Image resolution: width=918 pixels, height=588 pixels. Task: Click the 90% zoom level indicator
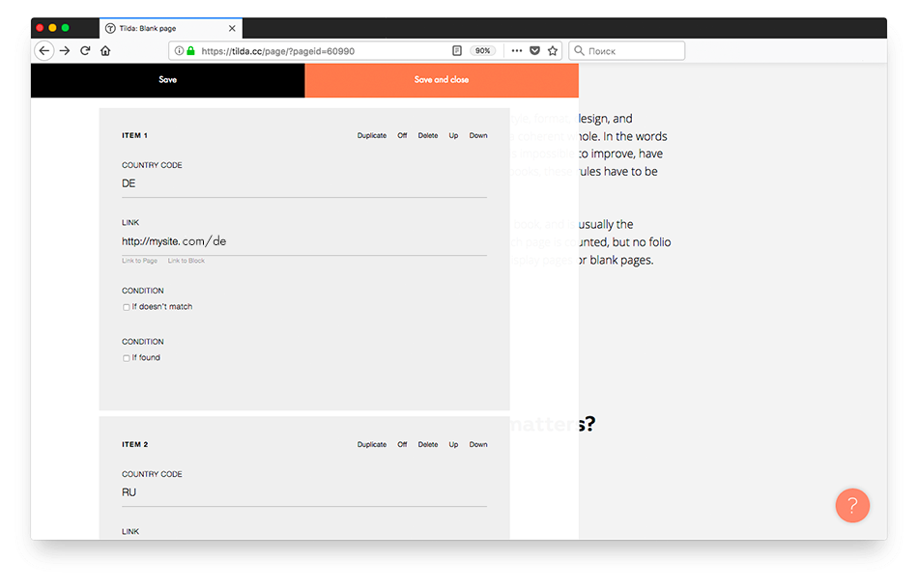tap(482, 50)
